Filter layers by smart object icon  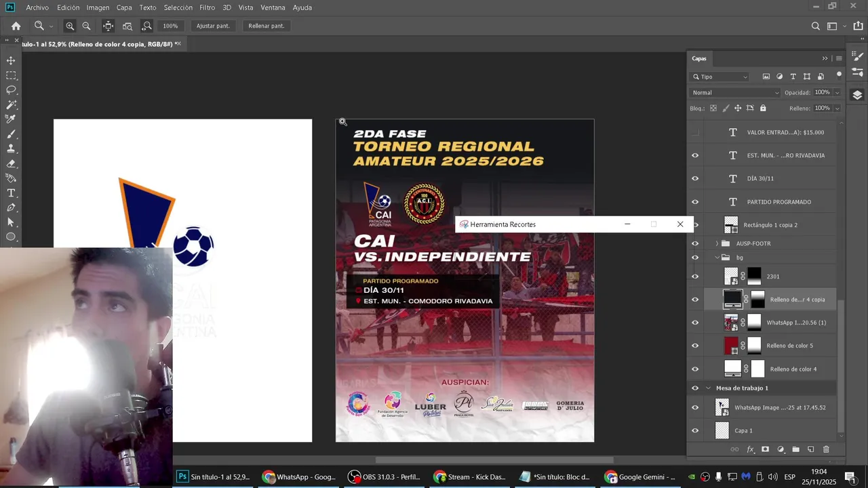(821, 77)
